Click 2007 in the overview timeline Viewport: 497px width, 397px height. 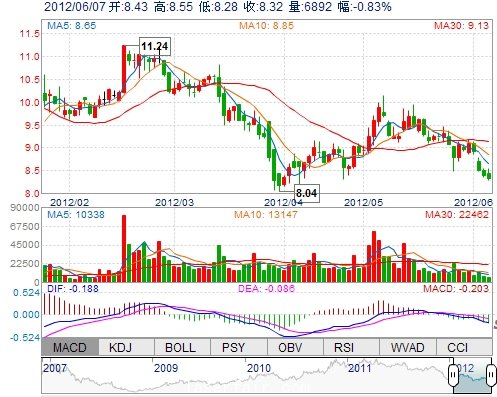tap(55, 368)
